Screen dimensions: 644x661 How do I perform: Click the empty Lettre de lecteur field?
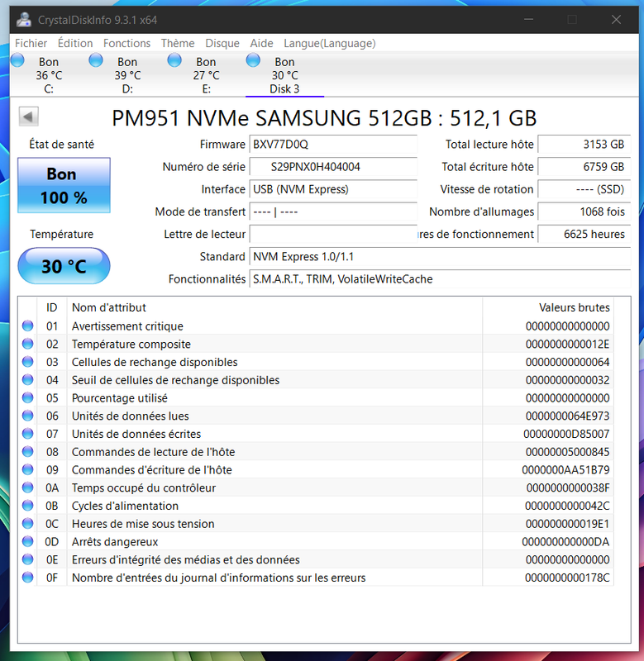click(x=333, y=234)
